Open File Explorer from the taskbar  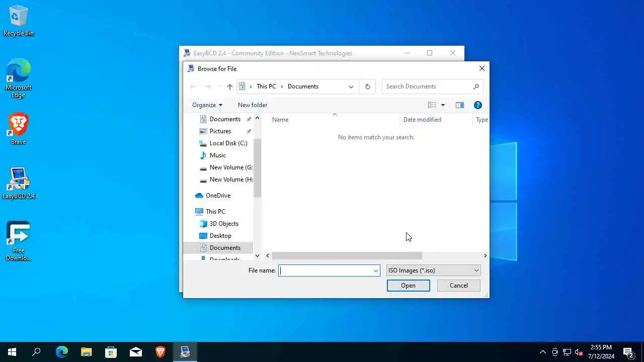coord(86,352)
